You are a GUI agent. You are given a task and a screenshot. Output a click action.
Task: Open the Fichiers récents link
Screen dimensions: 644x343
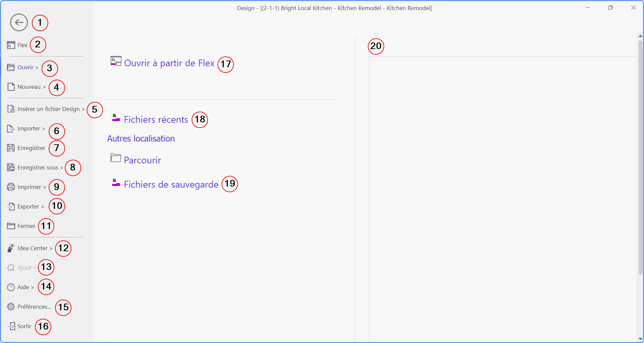tap(156, 119)
